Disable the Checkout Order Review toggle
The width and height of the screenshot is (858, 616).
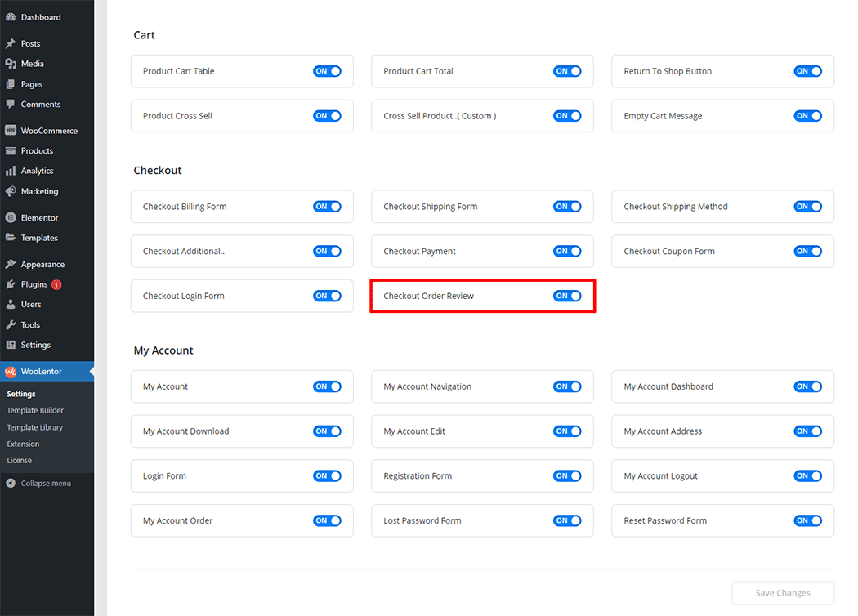[567, 296]
